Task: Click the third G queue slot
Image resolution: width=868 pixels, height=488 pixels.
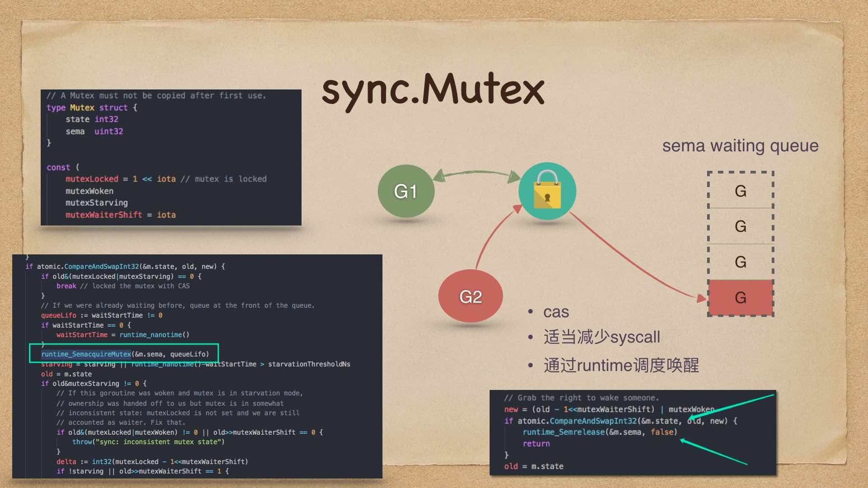Action: pos(741,262)
